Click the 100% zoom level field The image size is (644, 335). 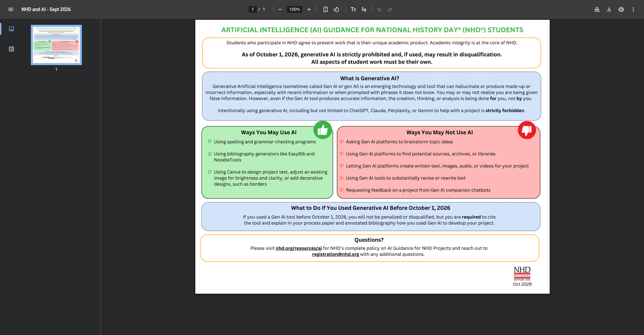tap(295, 9)
